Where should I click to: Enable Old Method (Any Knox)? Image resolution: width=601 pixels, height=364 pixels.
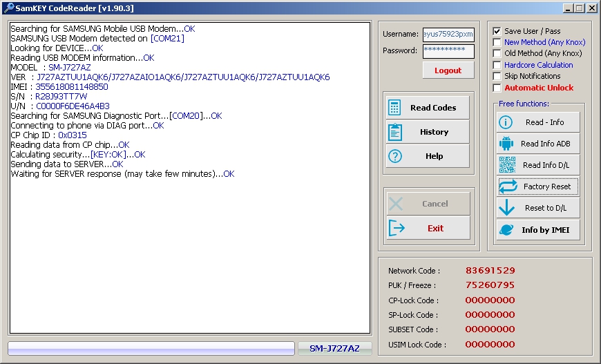pyautogui.click(x=497, y=53)
